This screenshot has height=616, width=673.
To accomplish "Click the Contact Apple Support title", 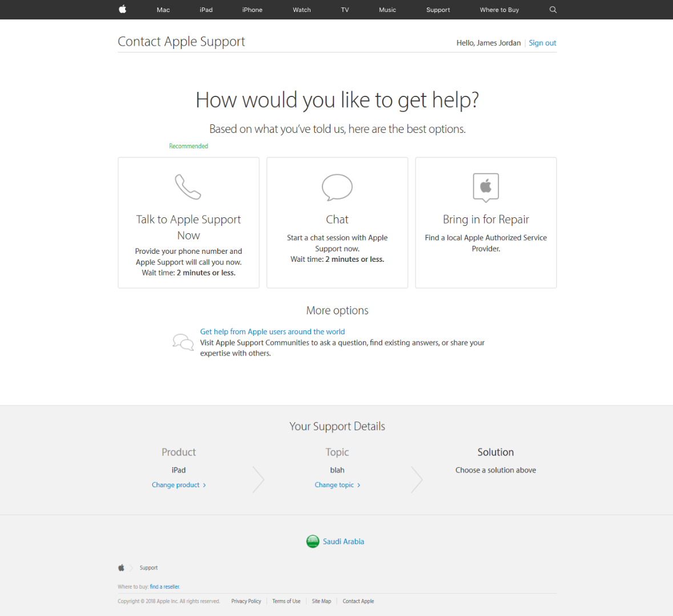I will (181, 42).
